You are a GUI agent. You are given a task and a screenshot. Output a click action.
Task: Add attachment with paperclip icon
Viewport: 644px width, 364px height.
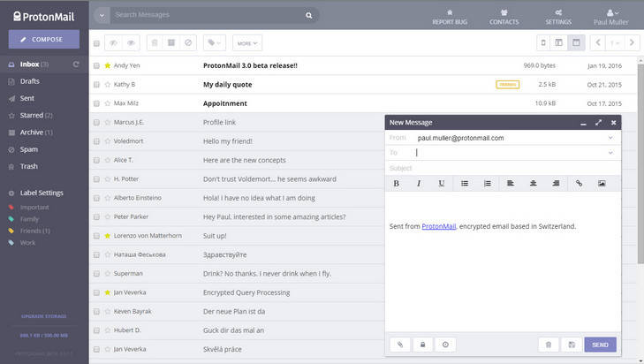coord(400,345)
